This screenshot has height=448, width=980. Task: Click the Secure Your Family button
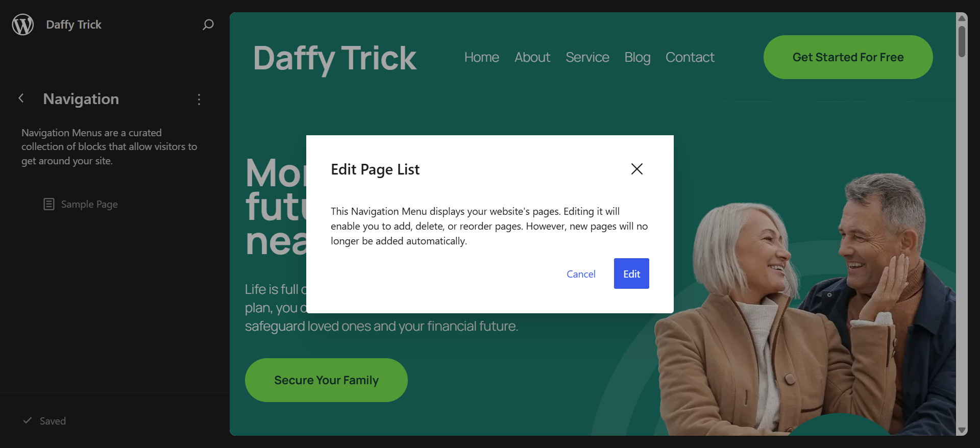tap(326, 380)
